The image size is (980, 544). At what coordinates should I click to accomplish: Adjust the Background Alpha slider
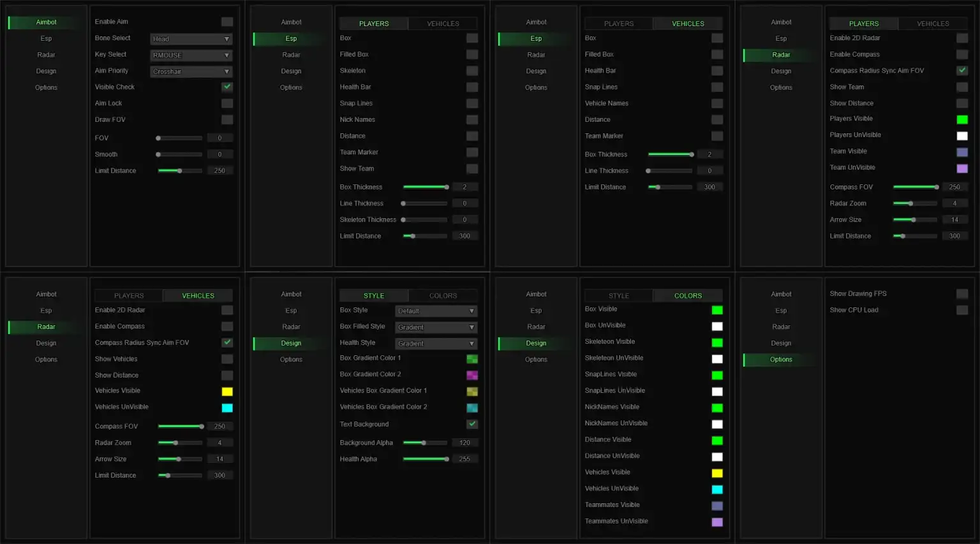[x=425, y=443]
